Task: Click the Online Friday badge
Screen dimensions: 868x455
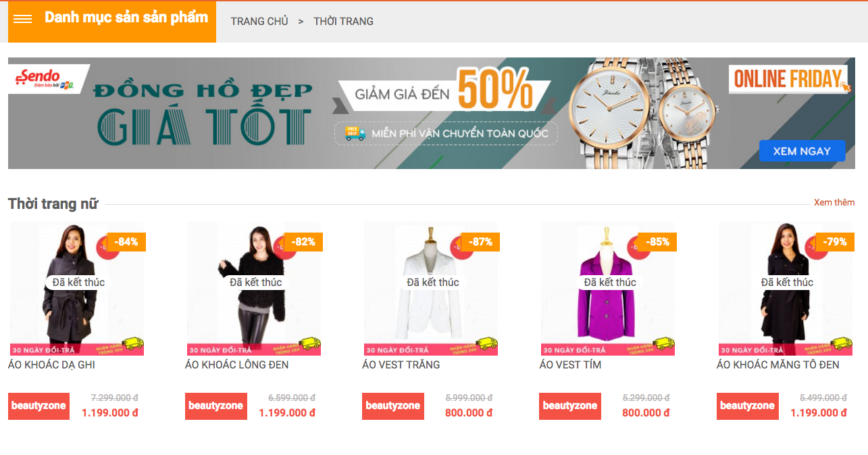Action: pyautogui.click(x=787, y=79)
